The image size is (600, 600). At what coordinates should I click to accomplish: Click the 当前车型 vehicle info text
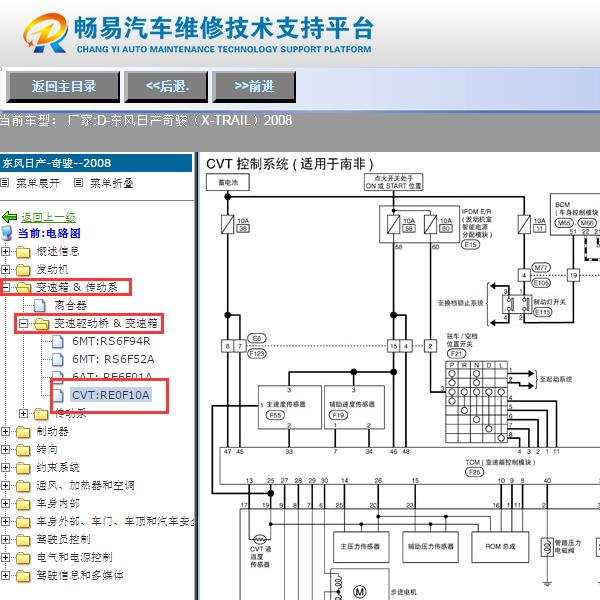pos(146,121)
